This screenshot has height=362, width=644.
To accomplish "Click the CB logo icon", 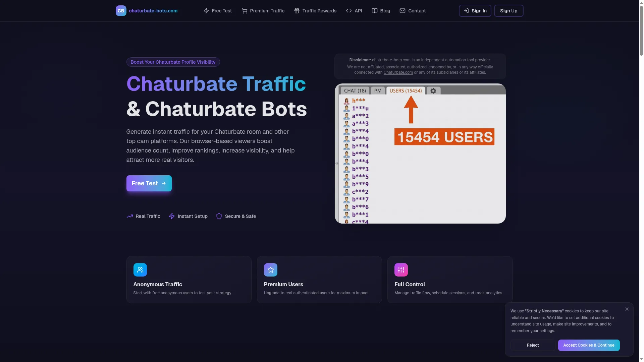I will (121, 11).
